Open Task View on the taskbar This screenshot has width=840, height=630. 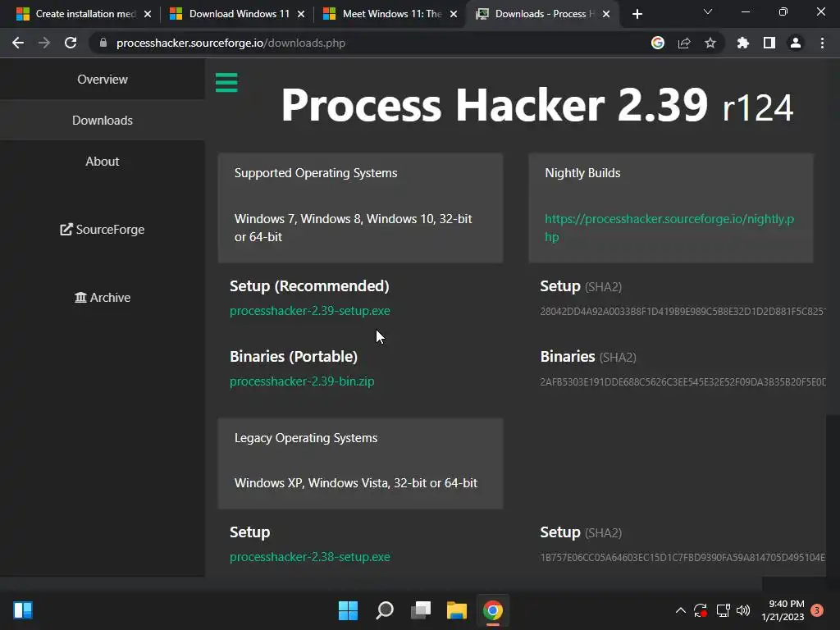[x=421, y=610]
